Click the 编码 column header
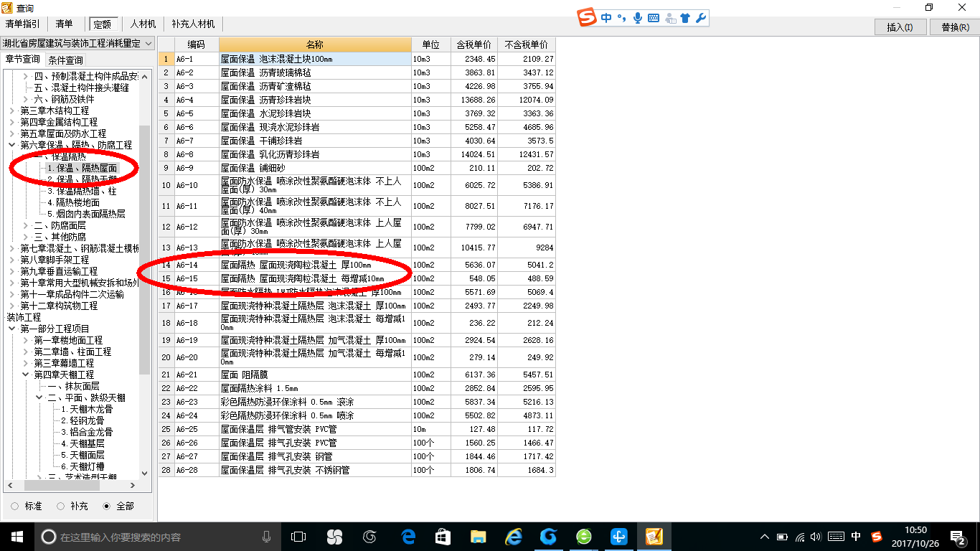 [197, 44]
